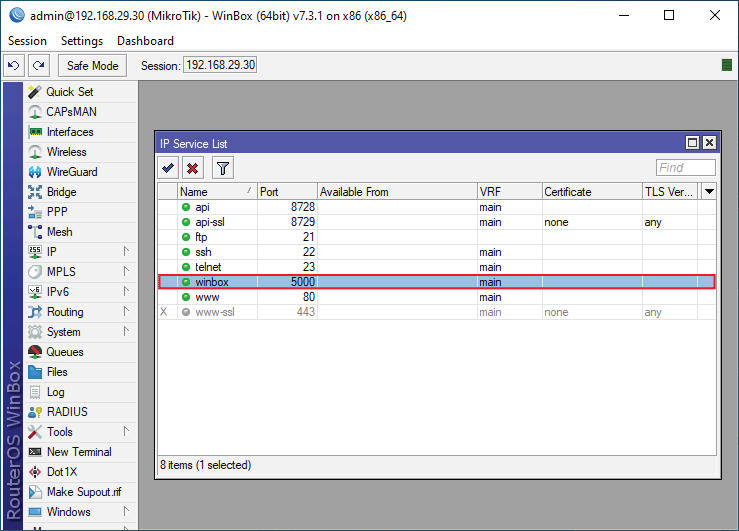Sort by VRF column header

[510, 192]
